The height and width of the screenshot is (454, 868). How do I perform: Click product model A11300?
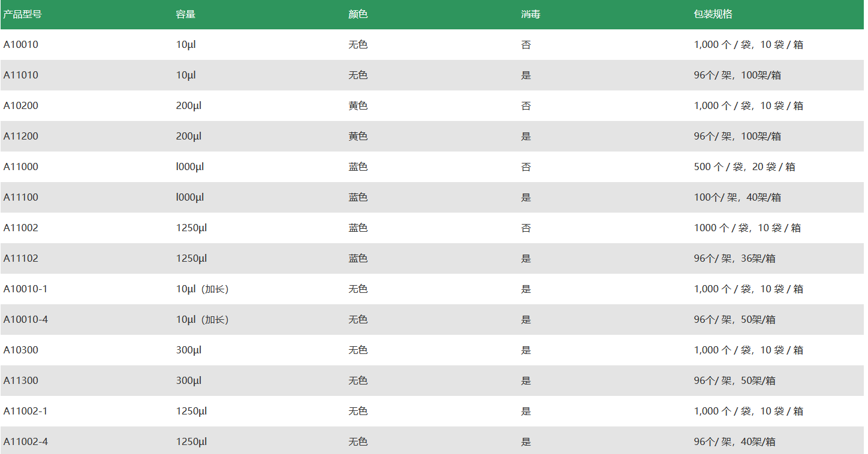coord(21,380)
